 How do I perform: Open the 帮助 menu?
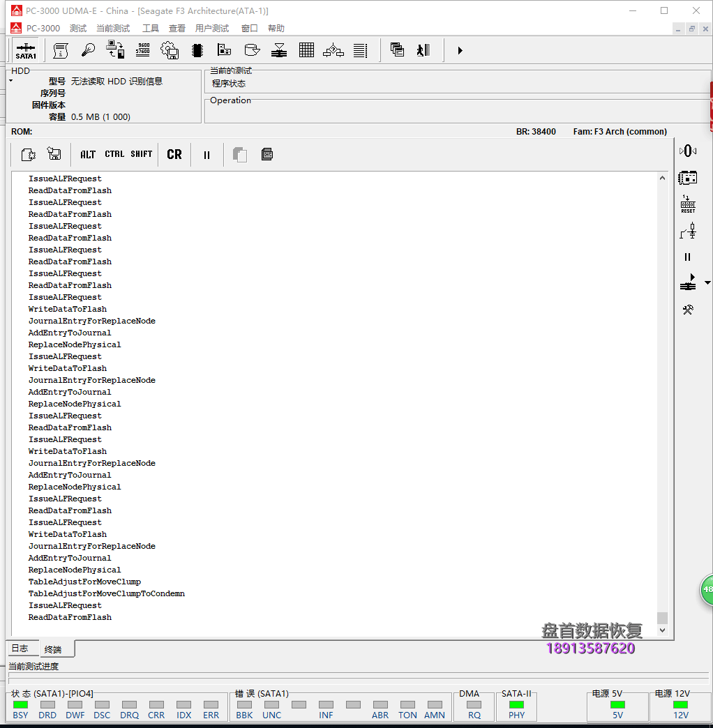(x=276, y=29)
